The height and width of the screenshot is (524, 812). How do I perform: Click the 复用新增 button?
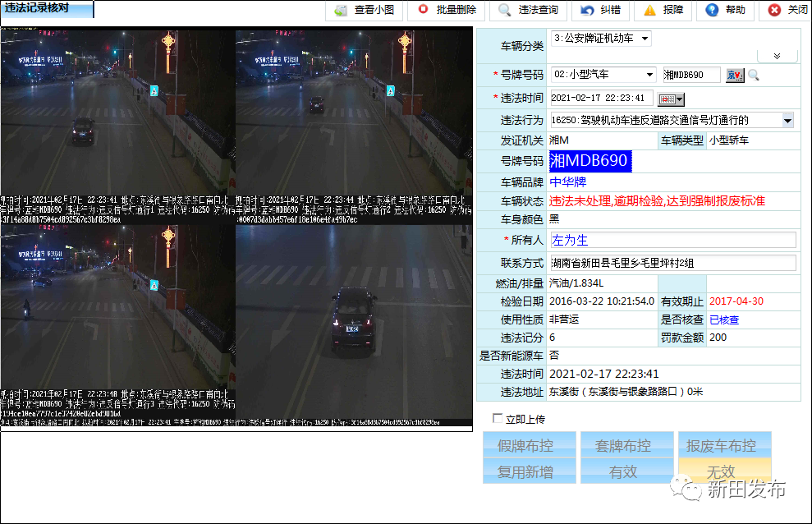(529, 471)
